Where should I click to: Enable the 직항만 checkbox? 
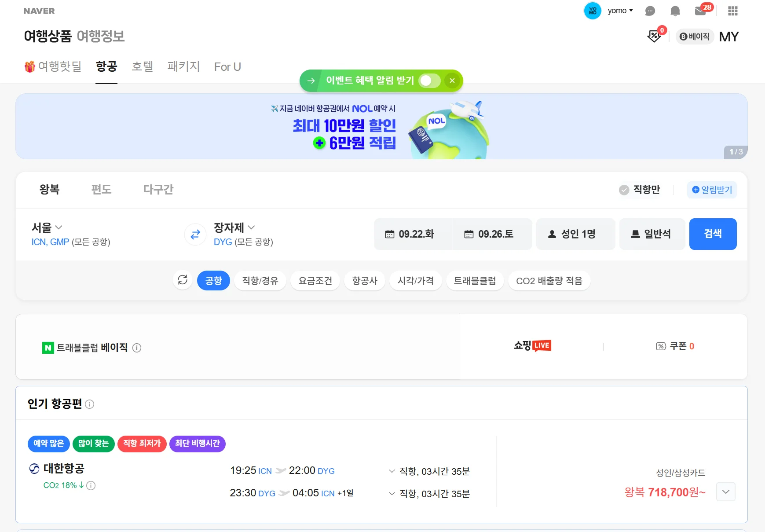coord(624,190)
